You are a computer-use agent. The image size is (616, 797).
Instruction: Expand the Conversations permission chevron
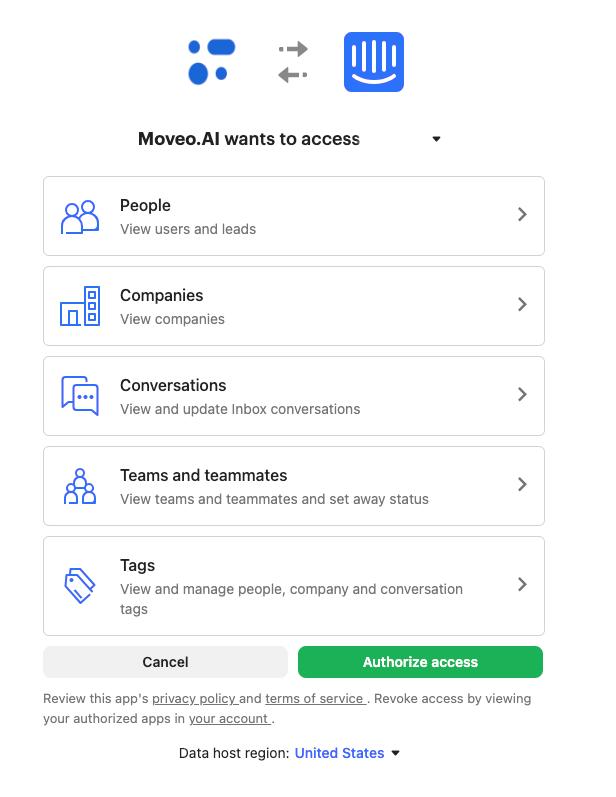click(522, 395)
